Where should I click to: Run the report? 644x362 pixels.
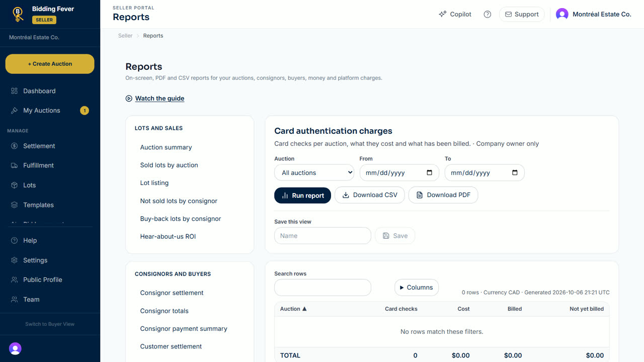point(302,196)
